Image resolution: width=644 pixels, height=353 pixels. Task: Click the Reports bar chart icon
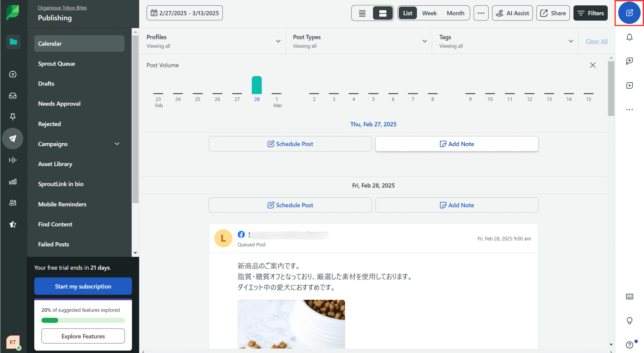click(13, 182)
